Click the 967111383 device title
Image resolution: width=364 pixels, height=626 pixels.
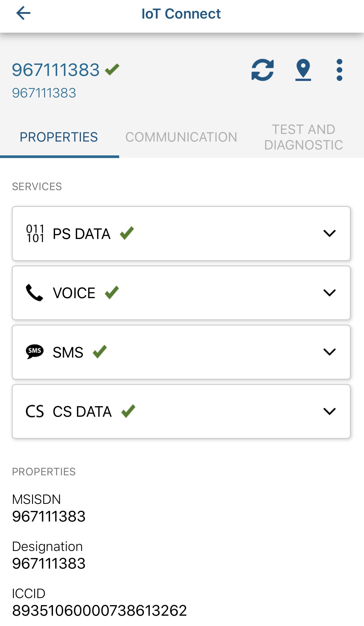[x=56, y=70]
